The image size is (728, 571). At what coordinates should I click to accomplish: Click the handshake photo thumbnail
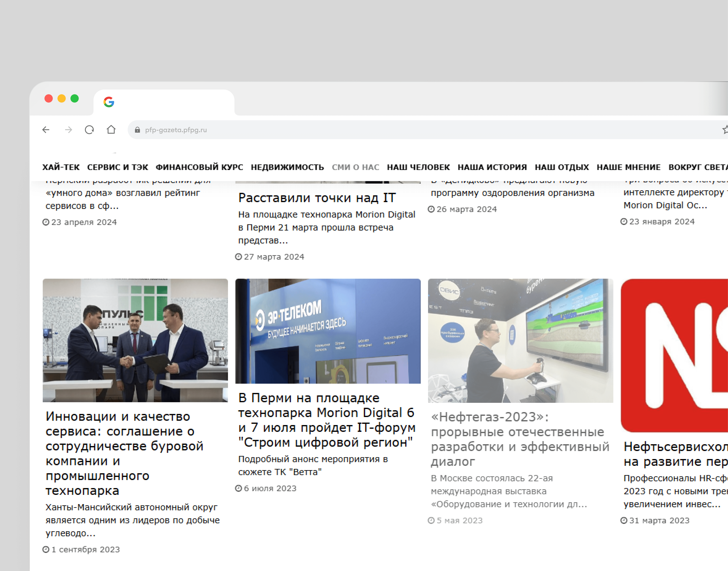(135, 340)
